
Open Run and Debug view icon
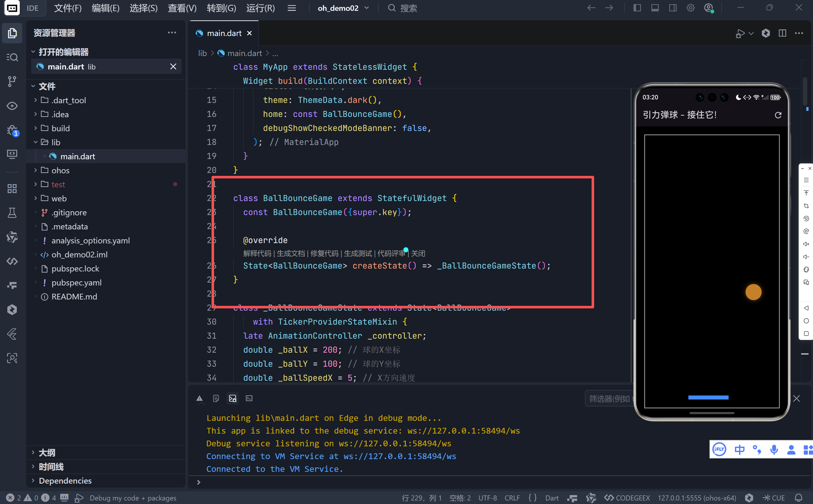(x=12, y=131)
